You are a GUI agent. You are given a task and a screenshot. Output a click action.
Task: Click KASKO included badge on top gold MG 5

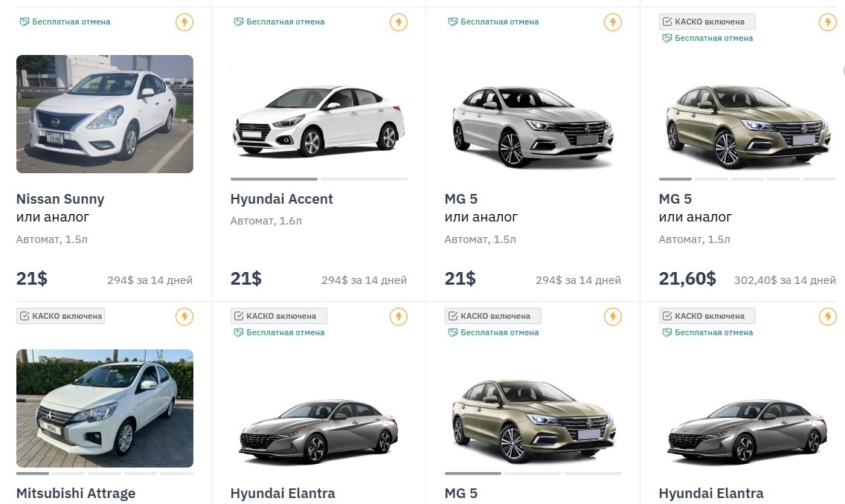coord(707,22)
